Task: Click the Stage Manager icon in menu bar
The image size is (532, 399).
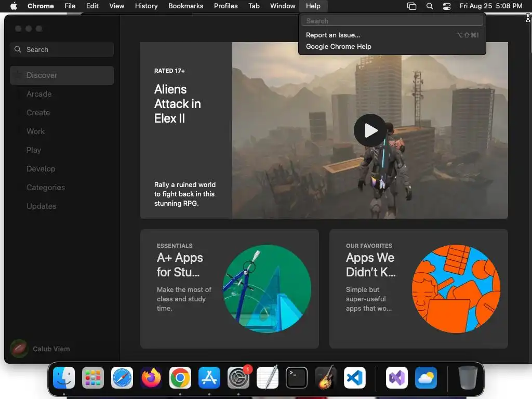Action: click(411, 6)
